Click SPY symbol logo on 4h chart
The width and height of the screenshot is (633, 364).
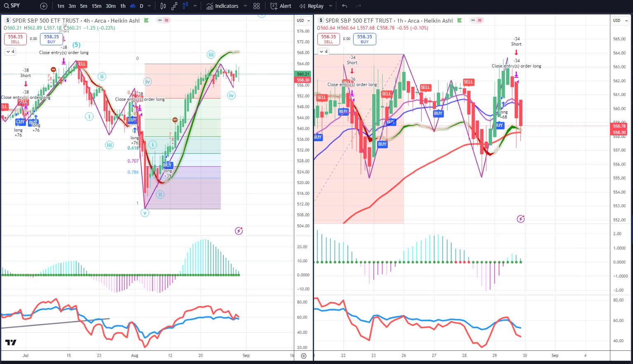click(x=7, y=20)
